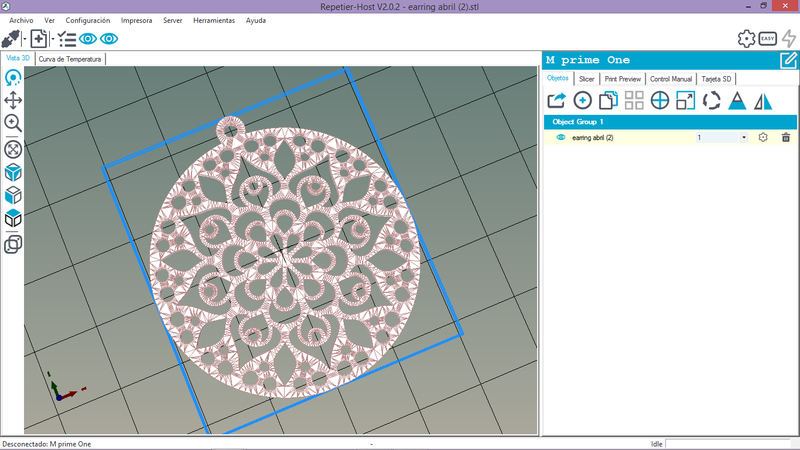
Task: Click the Center Object crosshair icon
Action: click(660, 100)
